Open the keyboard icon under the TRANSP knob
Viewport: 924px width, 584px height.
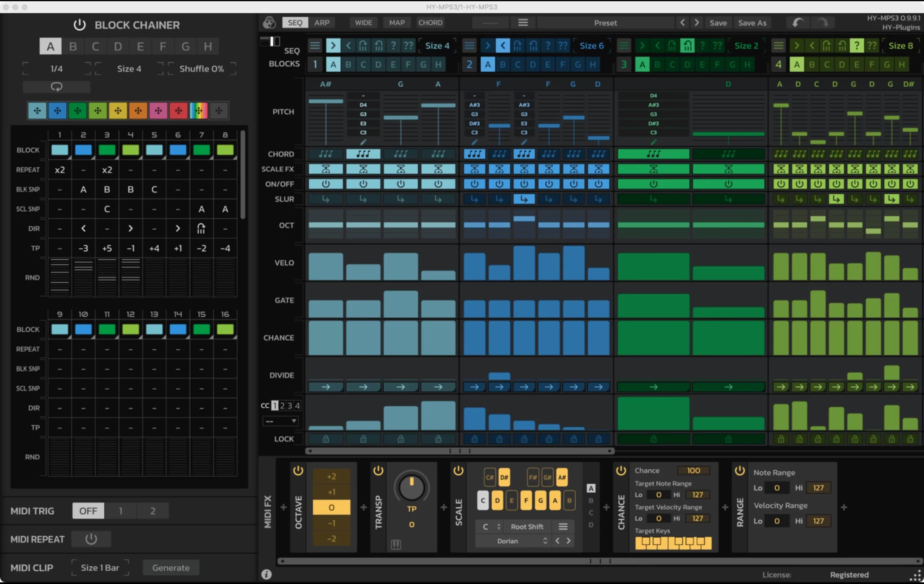395,544
